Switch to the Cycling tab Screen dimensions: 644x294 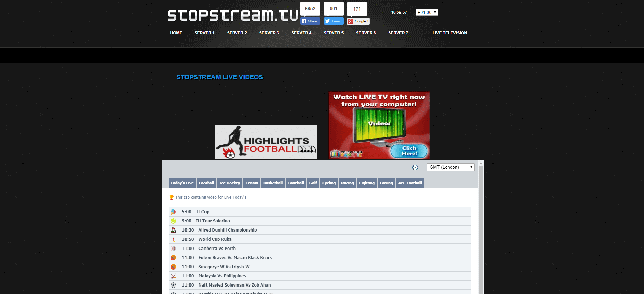tap(329, 183)
